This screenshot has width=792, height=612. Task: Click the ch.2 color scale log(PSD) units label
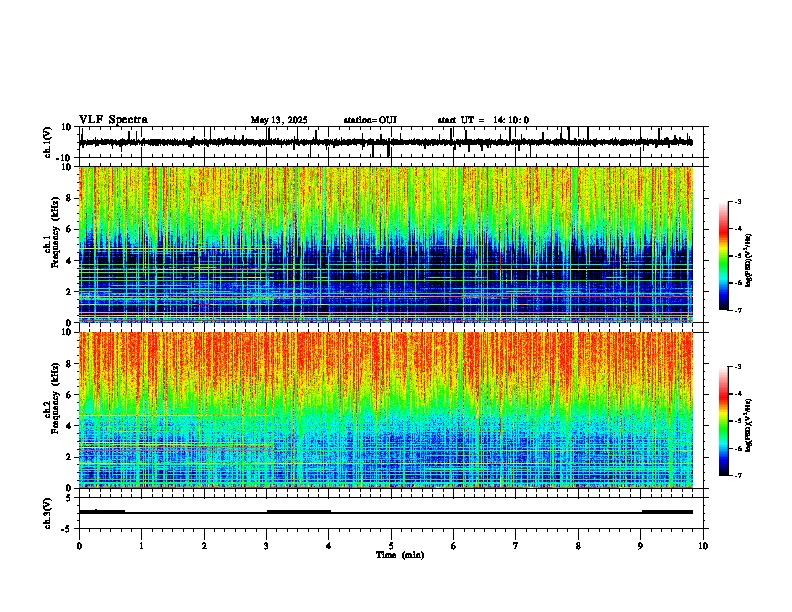[749, 425]
